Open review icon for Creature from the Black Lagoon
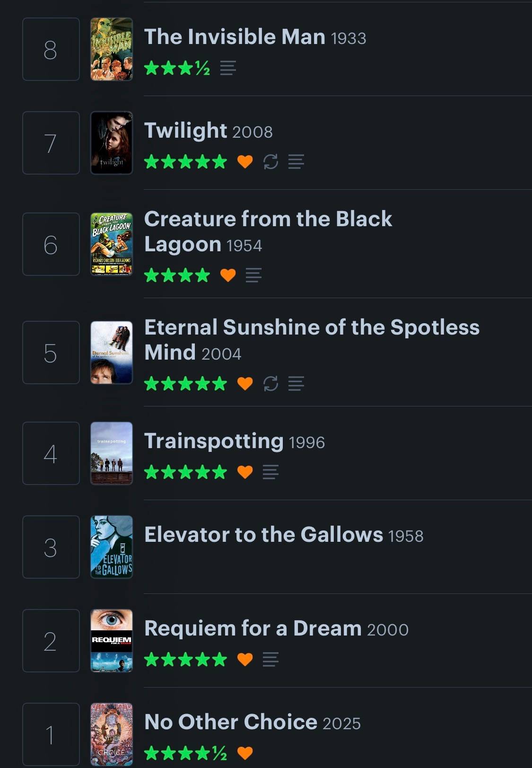 [253, 275]
